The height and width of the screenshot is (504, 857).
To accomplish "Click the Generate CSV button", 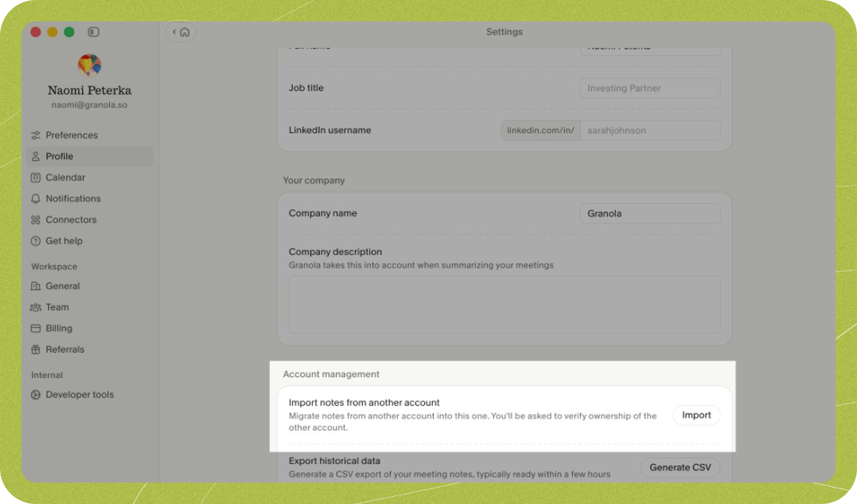I will [x=680, y=468].
